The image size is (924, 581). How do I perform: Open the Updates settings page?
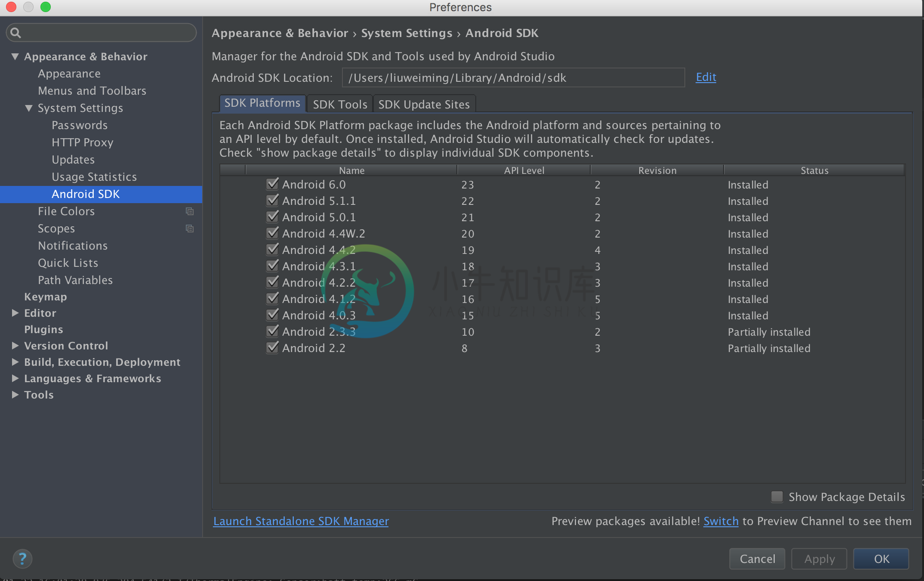pyautogui.click(x=73, y=160)
